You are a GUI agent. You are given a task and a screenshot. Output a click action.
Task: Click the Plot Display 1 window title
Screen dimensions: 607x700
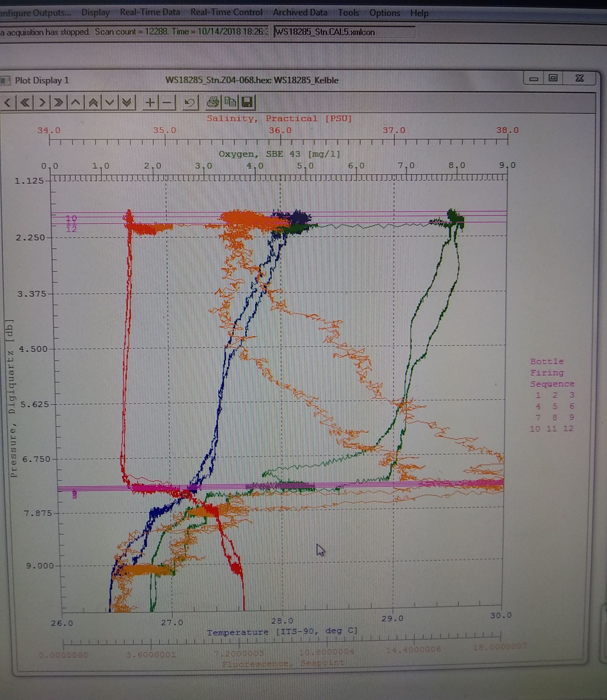[x=42, y=81]
